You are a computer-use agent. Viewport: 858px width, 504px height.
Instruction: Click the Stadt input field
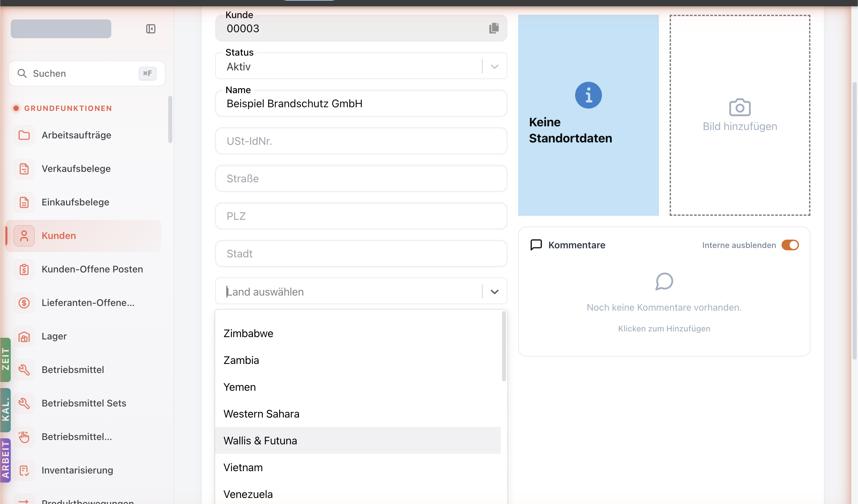[x=361, y=253]
